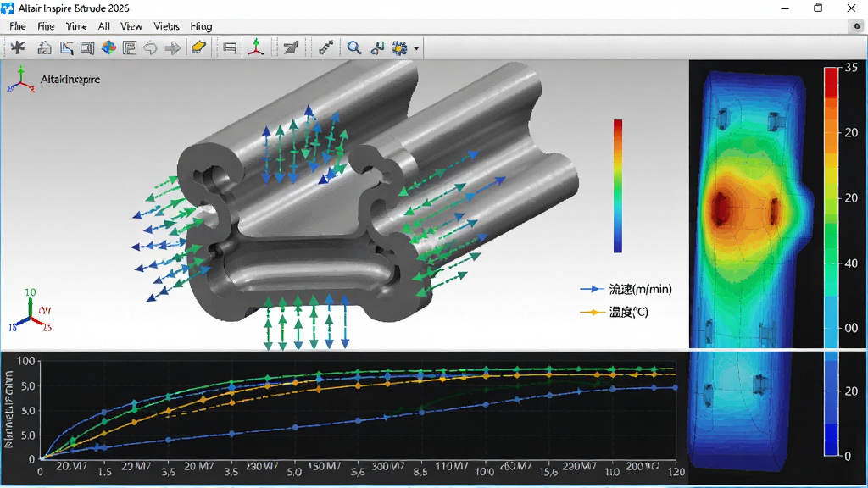Open the View menu
868x488 pixels.
click(x=131, y=26)
